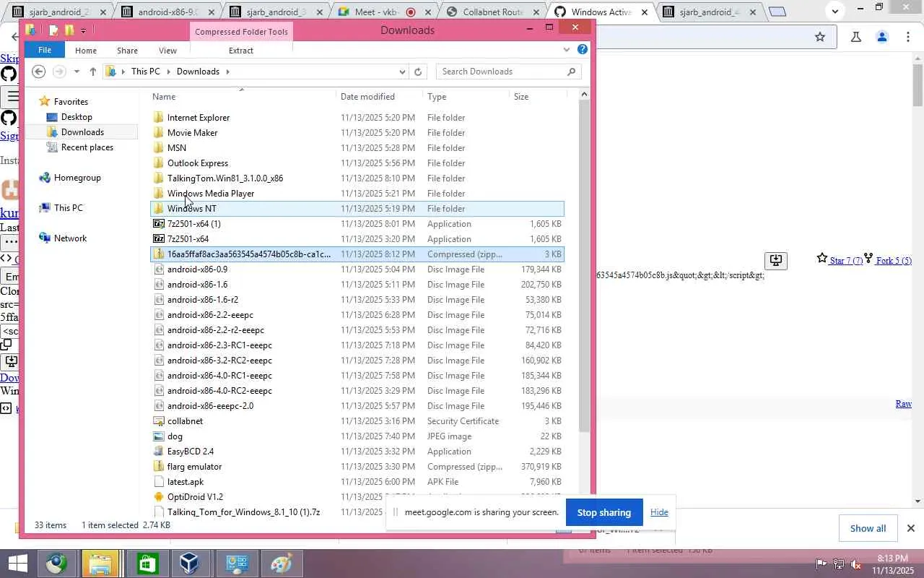This screenshot has height=578, width=924.
Task: Open File Explorer from the taskbar
Action: 100,564
